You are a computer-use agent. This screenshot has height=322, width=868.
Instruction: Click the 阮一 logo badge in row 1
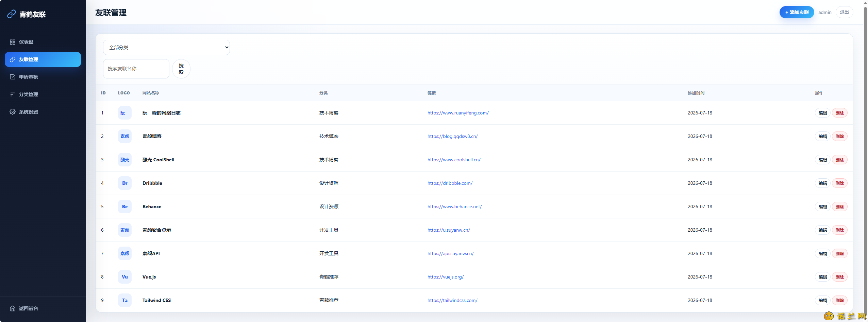coord(125,113)
